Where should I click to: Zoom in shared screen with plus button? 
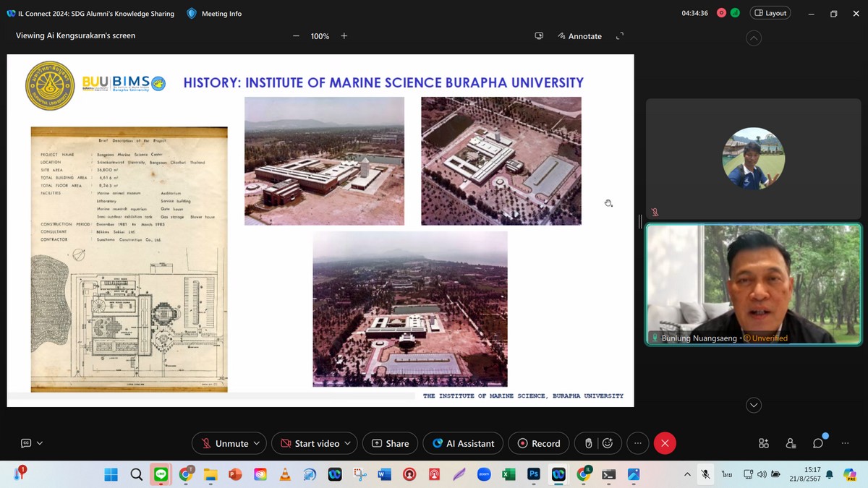coord(344,36)
